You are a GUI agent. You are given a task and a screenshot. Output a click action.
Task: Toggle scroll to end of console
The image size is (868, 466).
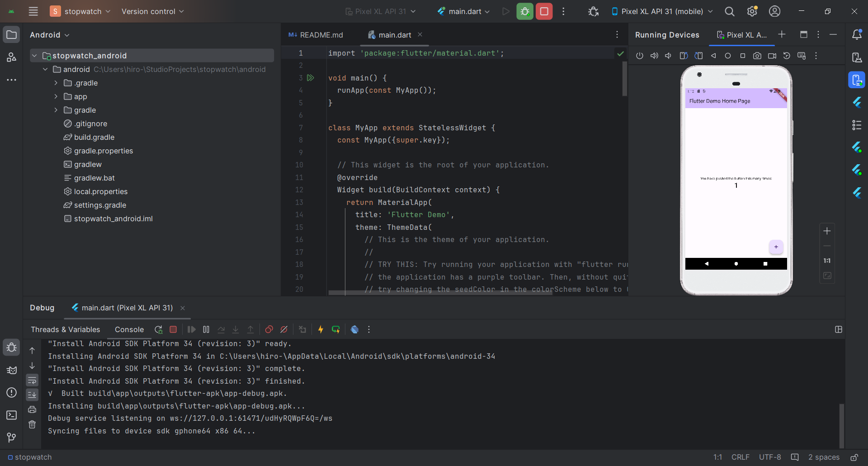click(32, 395)
